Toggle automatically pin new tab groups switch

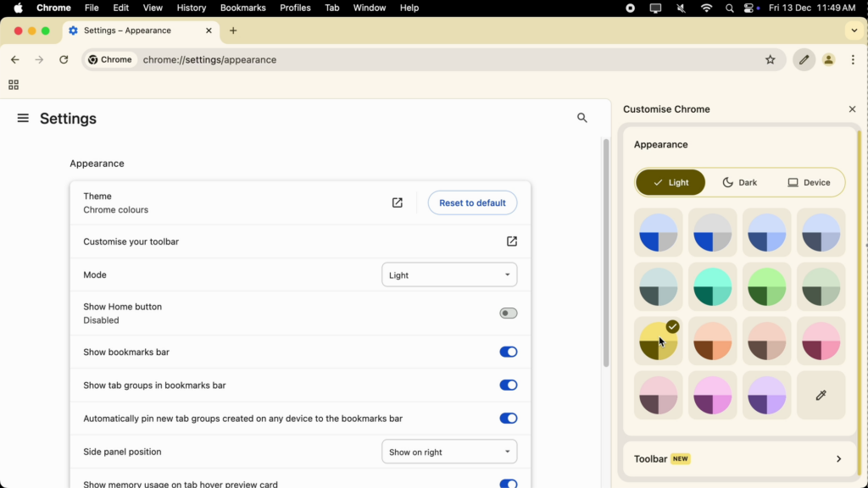(509, 419)
